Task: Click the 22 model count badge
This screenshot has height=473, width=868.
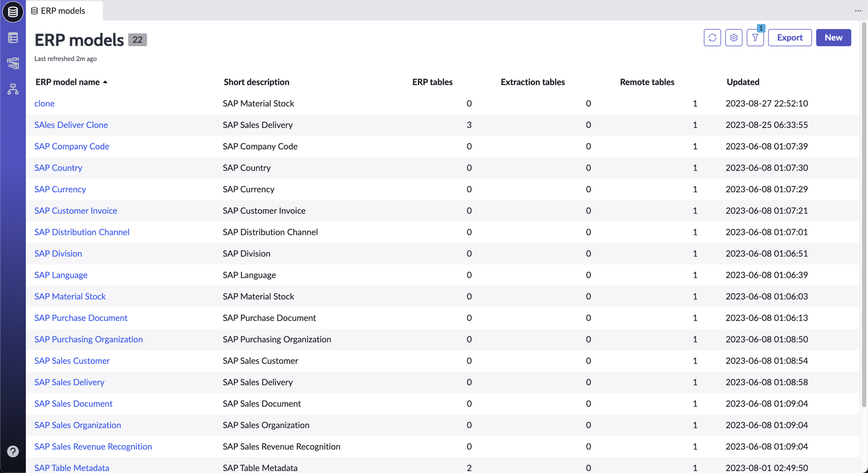Action: tap(137, 40)
